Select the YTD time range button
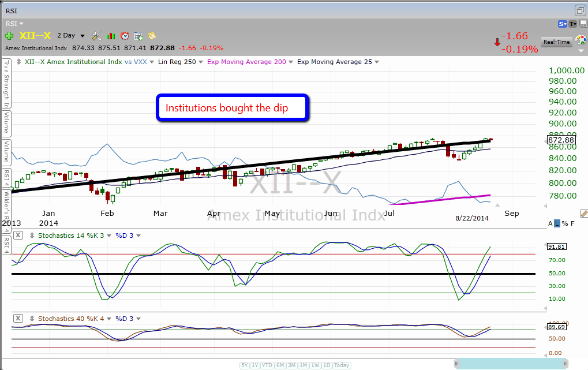This screenshot has width=588, height=370. point(267,365)
